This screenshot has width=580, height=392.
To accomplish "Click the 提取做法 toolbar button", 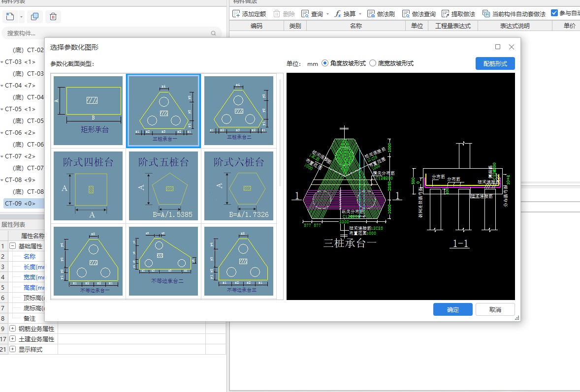I will coord(458,14).
